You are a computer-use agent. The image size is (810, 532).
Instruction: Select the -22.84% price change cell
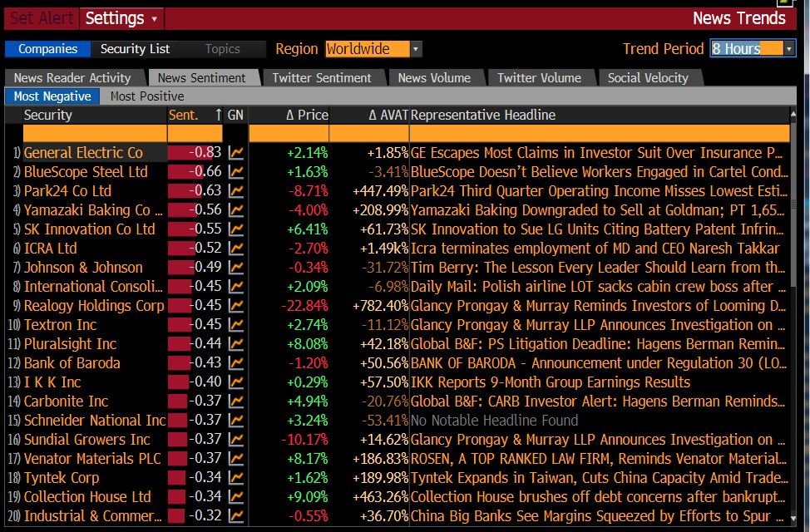(x=304, y=306)
